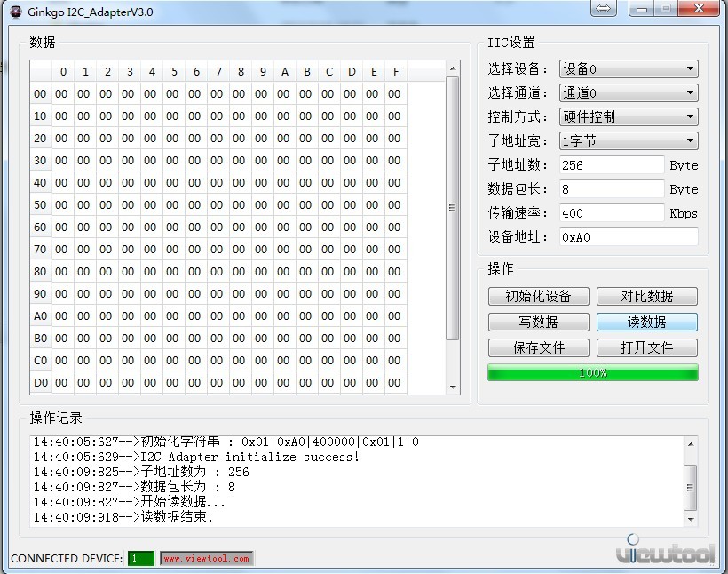
Task: Click the log panel scroll down arrow
Action: [691, 519]
